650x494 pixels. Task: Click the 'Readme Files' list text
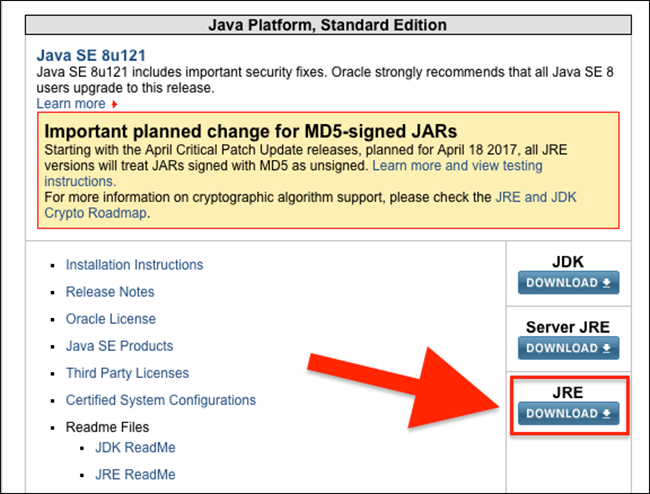(x=107, y=427)
